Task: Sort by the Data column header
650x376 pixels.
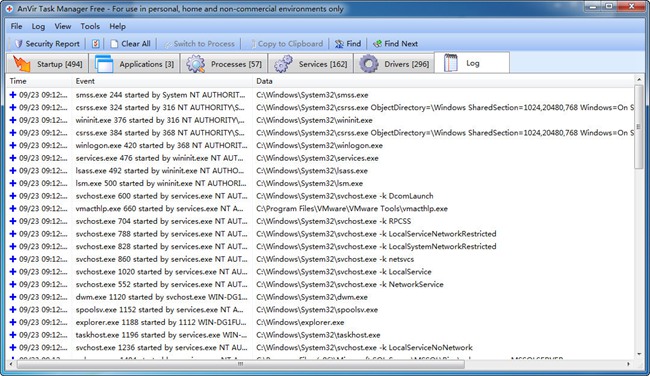Action: click(x=443, y=81)
